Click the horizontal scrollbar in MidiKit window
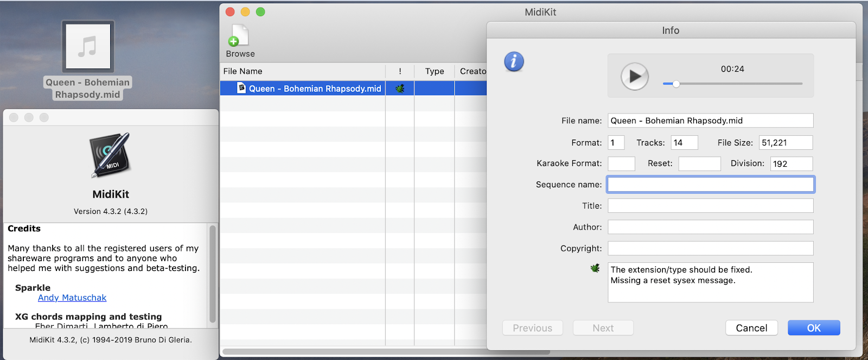The width and height of the screenshot is (868, 360). click(387, 352)
